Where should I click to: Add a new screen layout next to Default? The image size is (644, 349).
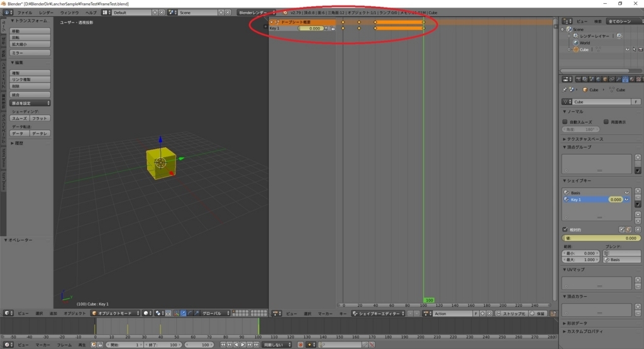pos(155,13)
